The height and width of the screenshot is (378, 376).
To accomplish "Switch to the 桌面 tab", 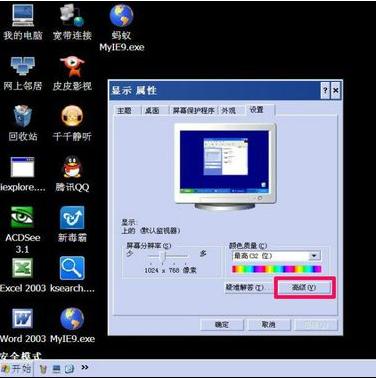I will coord(152,110).
